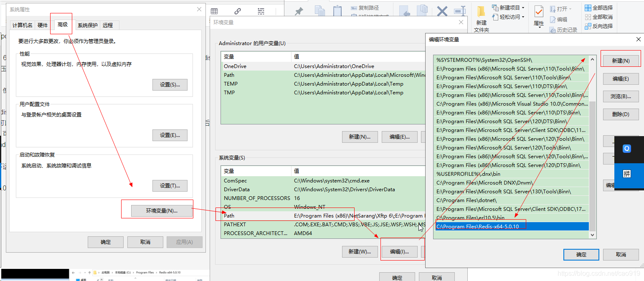This screenshot has height=281, width=644.
Task: Switch to the 硬件 tab
Action: 43,25
